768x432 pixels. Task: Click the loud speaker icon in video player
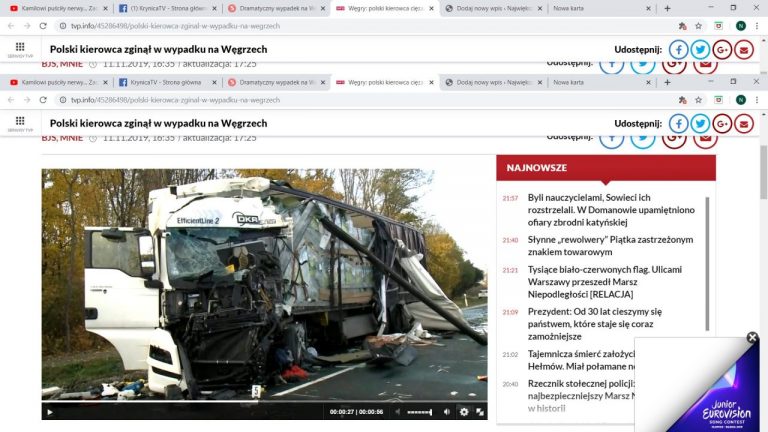tap(447, 412)
